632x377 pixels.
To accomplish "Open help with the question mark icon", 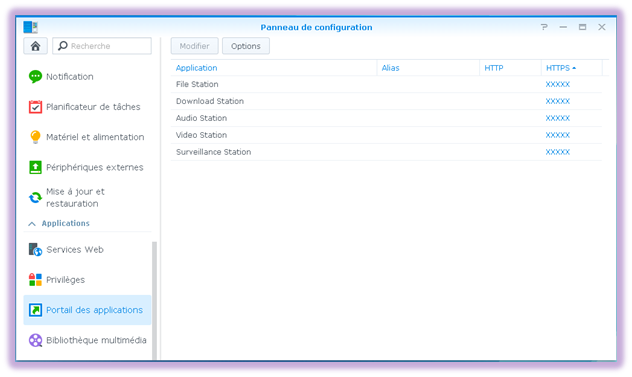I will tap(544, 27).
